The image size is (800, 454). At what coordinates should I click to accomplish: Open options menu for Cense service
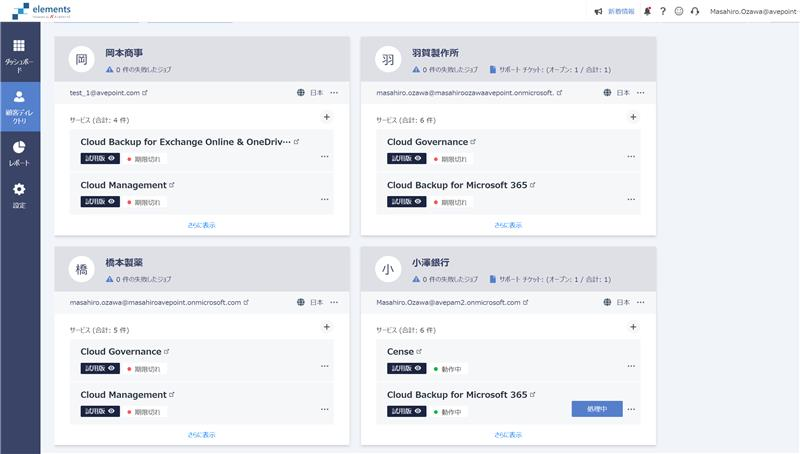(x=631, y=366)
